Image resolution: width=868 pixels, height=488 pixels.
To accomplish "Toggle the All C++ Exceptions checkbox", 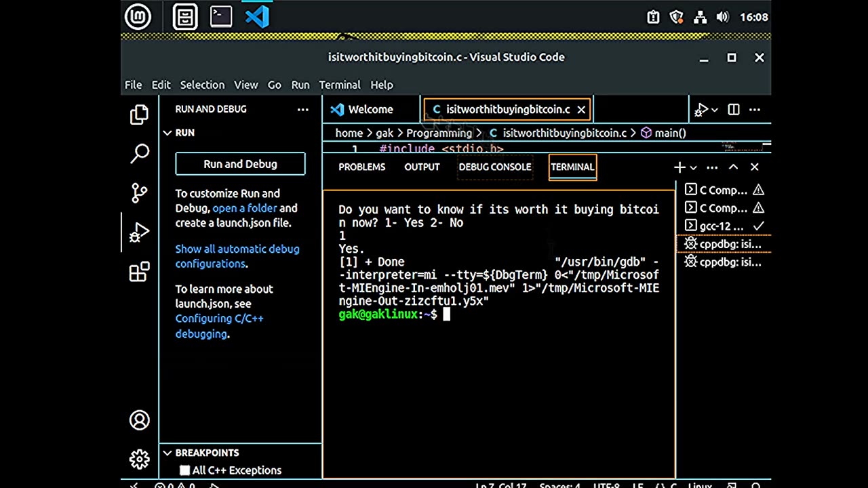I will point(184,470).
